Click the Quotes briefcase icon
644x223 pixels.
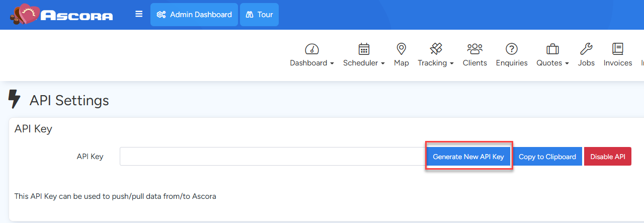pos(552,49)
